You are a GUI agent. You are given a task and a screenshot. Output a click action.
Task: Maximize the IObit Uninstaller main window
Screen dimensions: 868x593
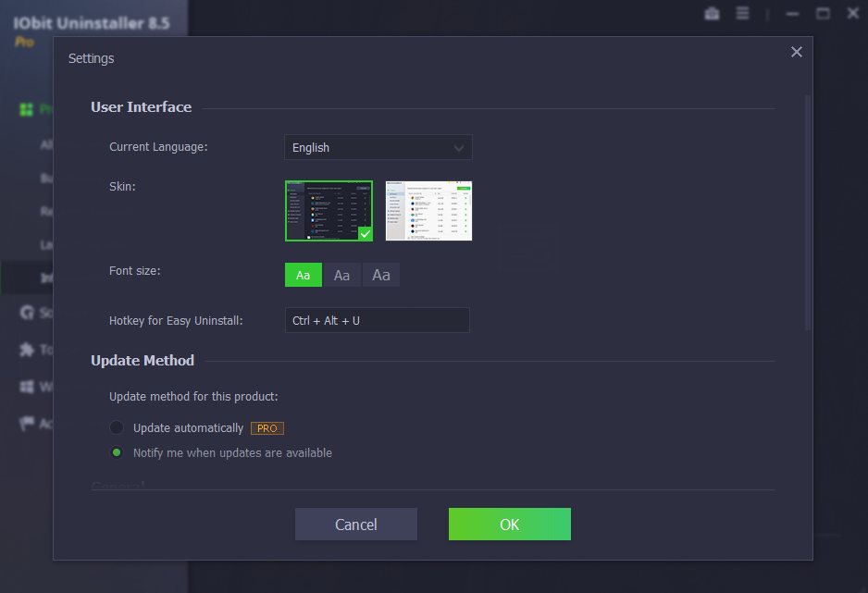click(x=823, y=13)
